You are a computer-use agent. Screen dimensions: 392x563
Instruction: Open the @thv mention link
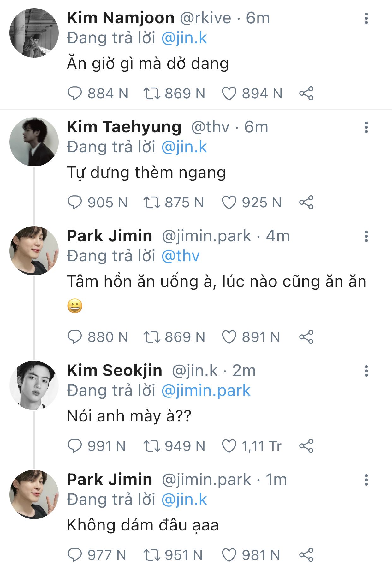pos(181,256)
